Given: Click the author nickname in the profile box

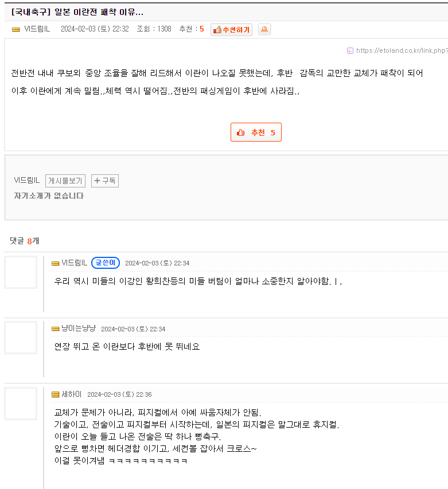Looking at the screenshot, I should pos(26,181).
